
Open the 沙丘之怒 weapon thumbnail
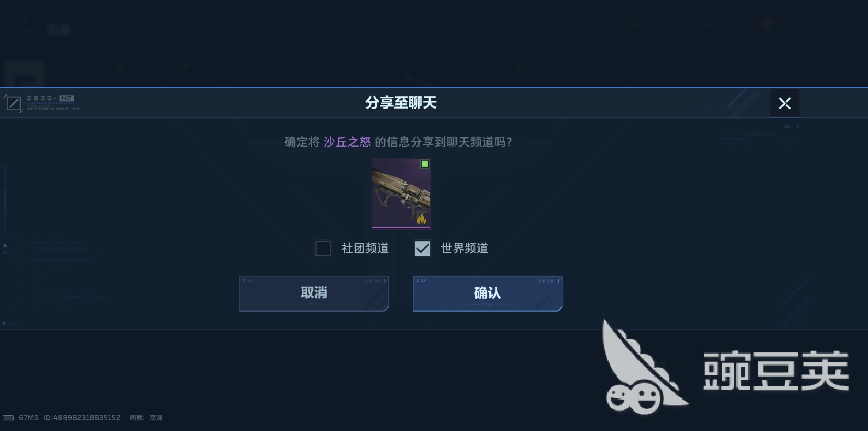[x=401, y=193]
